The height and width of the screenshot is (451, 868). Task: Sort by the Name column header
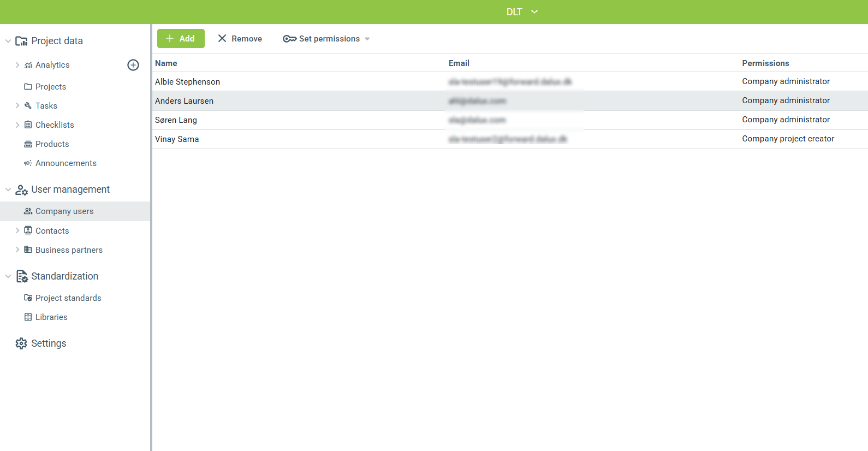pos(166,63)
